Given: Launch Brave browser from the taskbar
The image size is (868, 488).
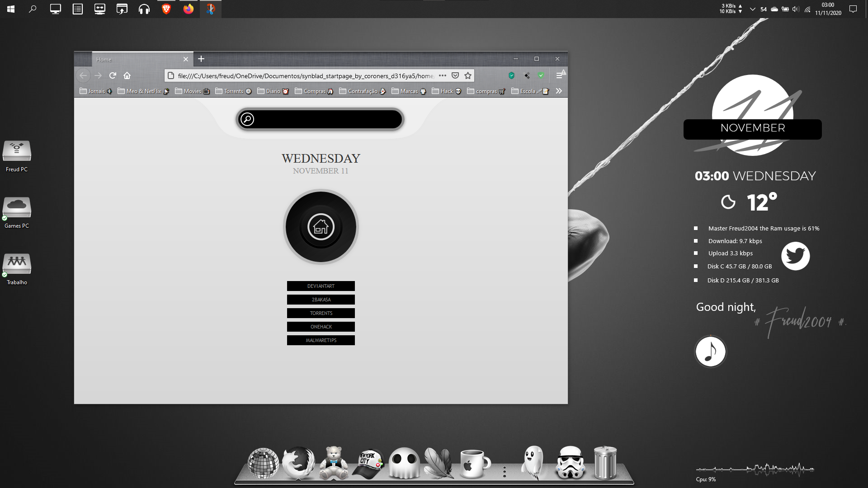Looking at the screenshot, I should 166,9.
